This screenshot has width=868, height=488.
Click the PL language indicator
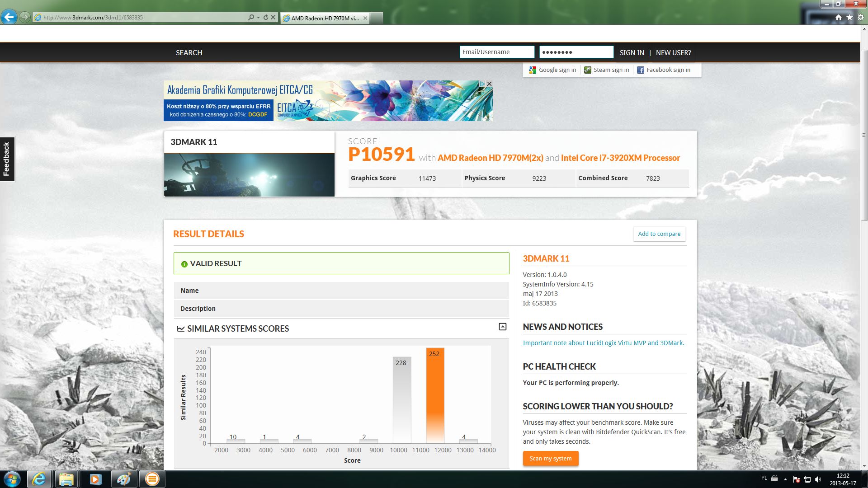764,478
